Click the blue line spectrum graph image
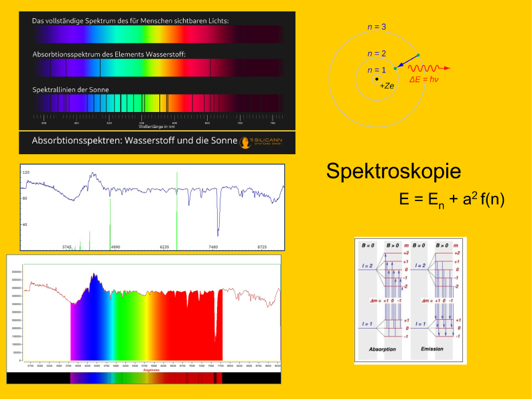 [153, 207]
